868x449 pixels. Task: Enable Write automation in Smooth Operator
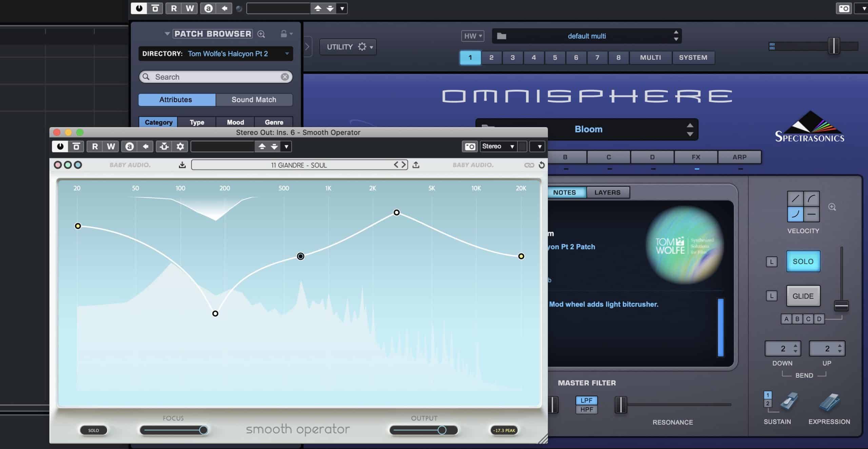[111, 146]
